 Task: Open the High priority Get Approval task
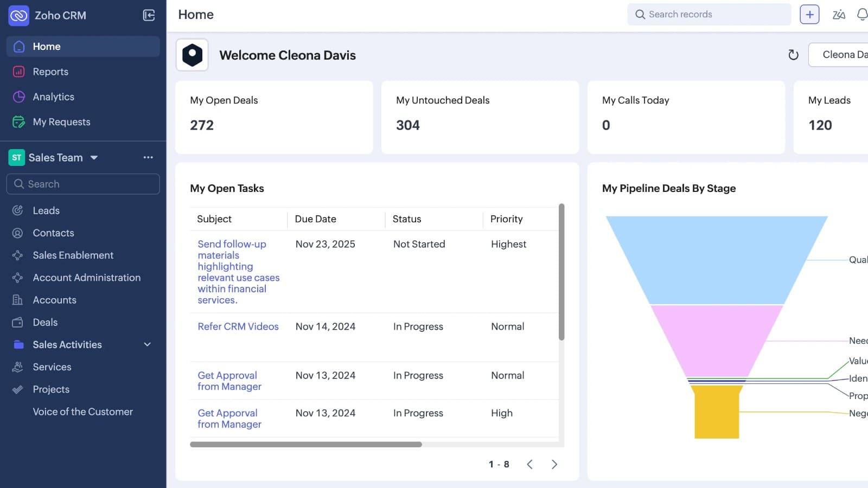229,419
